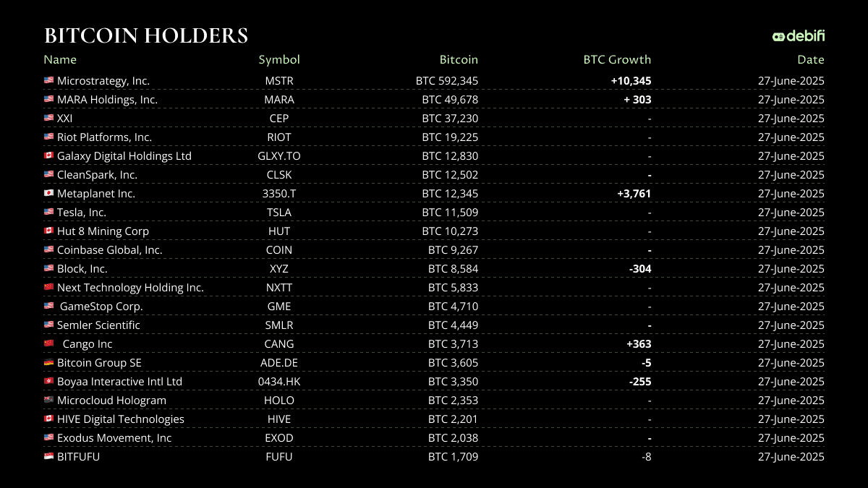The width and height of the screenshot is (868, 488).
Task: Click the Name column header
Action: pos(60,60)
